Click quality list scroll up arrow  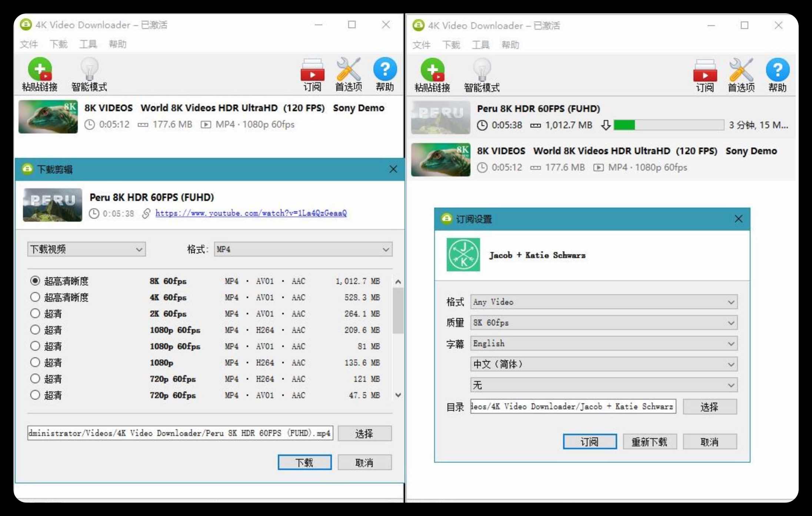tap(398, 282)
